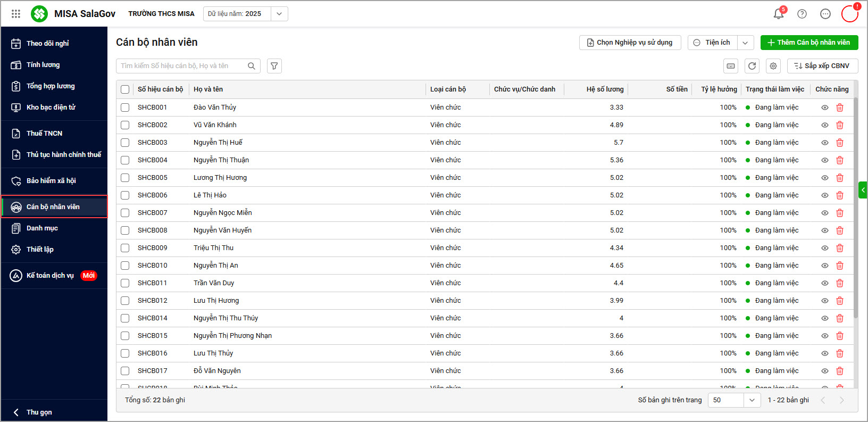
Task: Open the app launcher grid icon
Action: tap(16, 14)
